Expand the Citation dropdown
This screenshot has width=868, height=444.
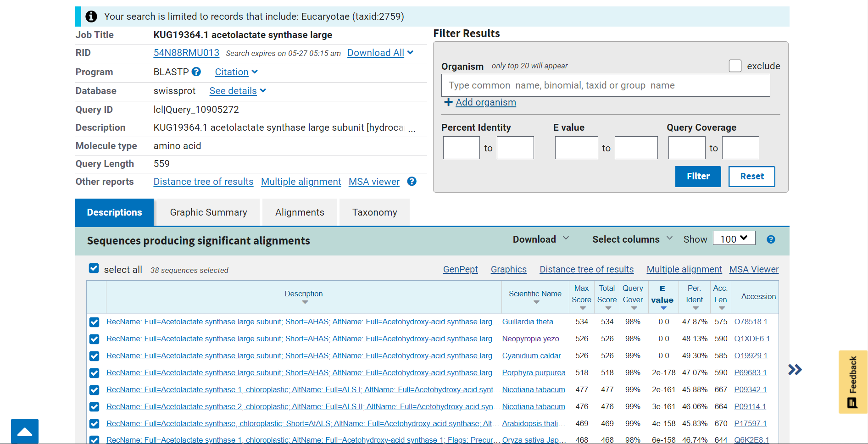point(236,72)
